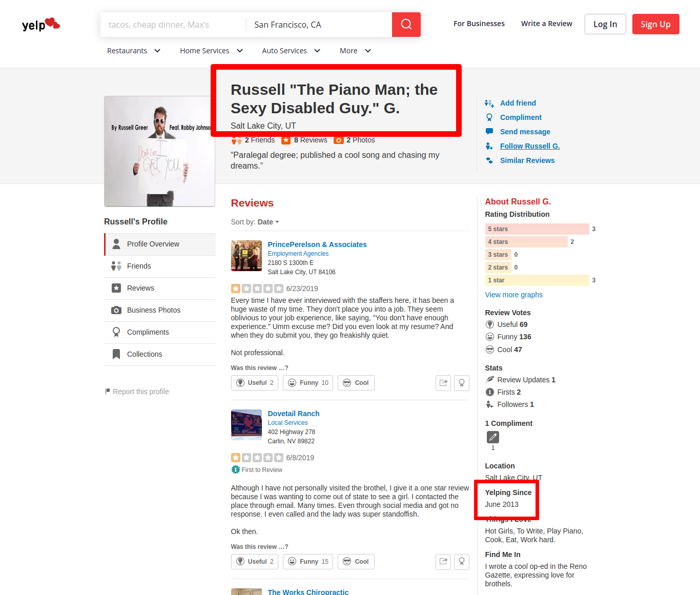Open Business Photos section in sidebar
Image resolution: width=700 pixels, height=595 pixels.
(x=160, y=310)
